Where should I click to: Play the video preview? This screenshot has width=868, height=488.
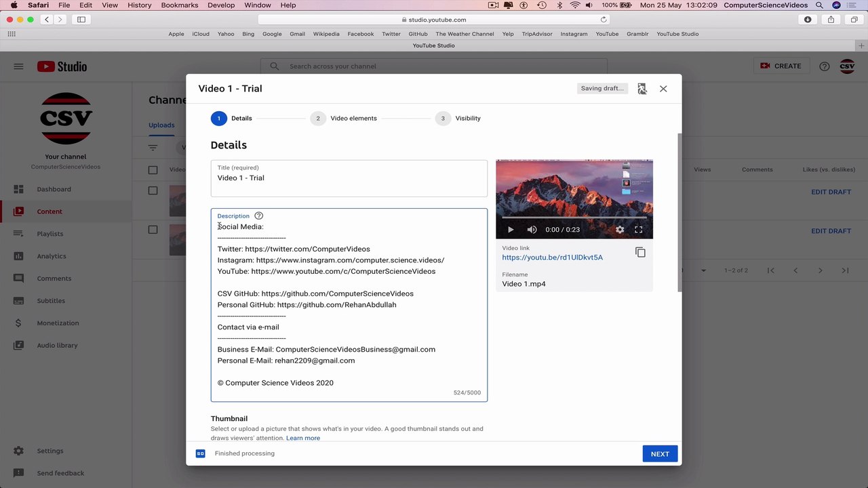coord(511,230)
